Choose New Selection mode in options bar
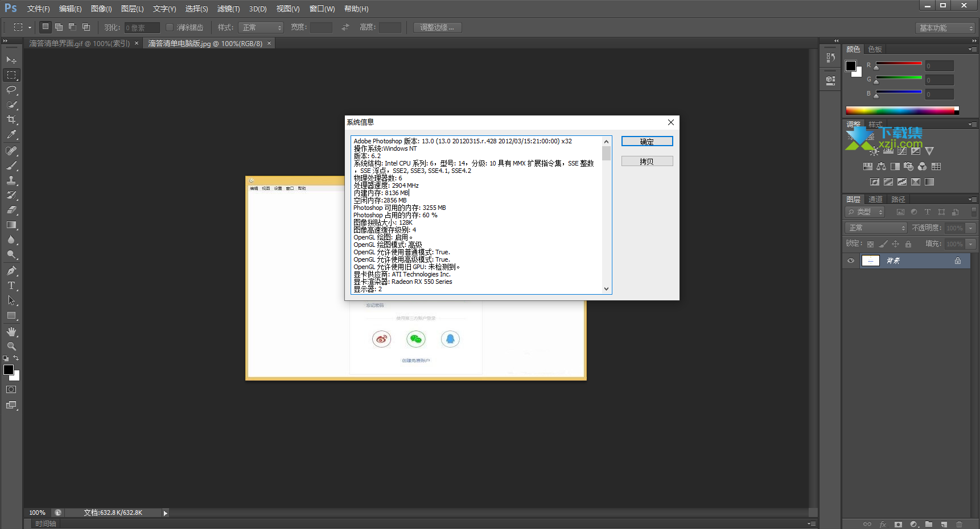This screenshot has width=980, height=529. [x=46, y=27]
